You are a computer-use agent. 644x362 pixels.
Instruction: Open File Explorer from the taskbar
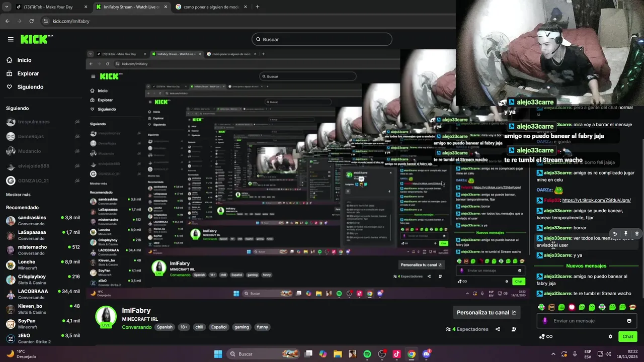click(338, 354)
